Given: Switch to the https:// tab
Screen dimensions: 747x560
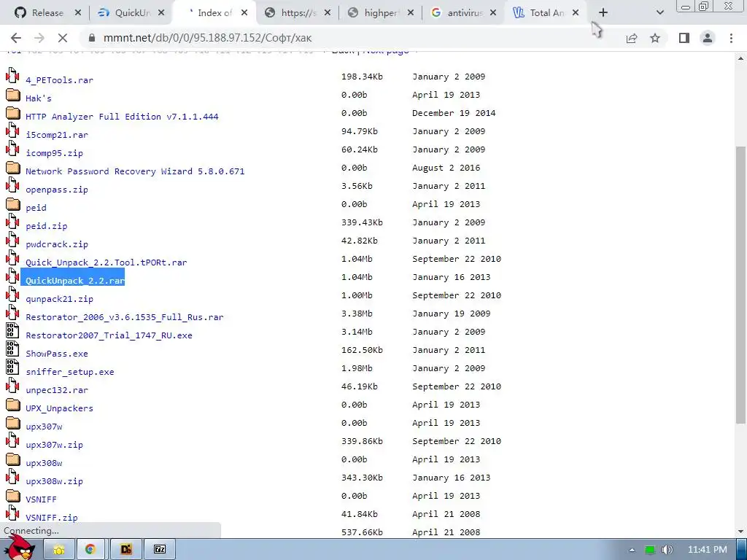Looking at the screenshot, I should click(x=298, y=13).
